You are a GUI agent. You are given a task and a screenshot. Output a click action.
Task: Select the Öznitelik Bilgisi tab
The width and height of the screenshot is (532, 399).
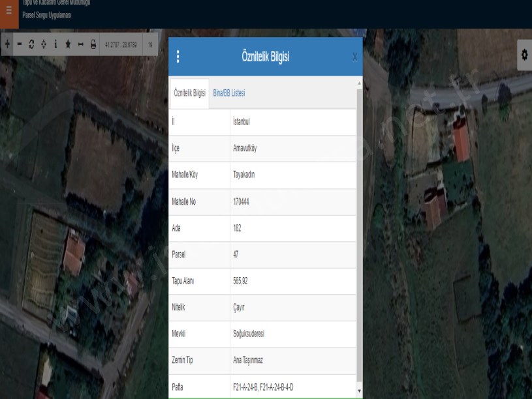coord(189,93)
